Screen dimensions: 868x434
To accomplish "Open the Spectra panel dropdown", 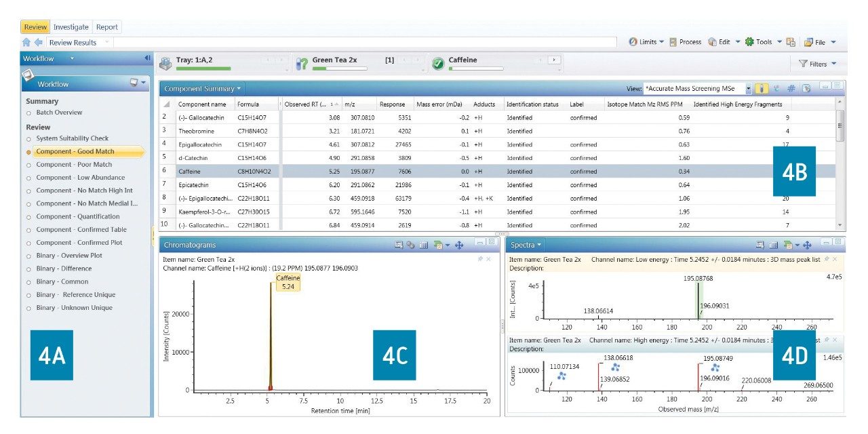I will coord(540,245).
